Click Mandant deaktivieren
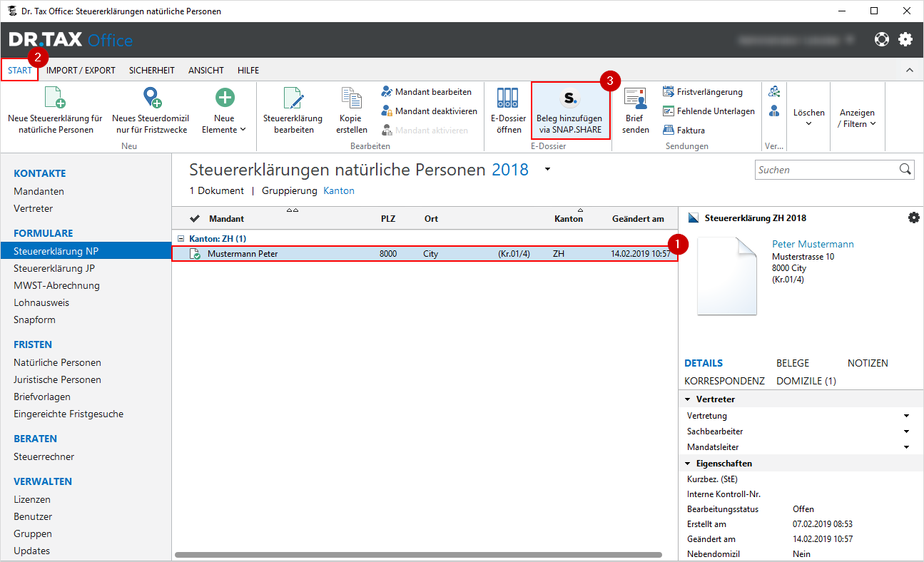 [x=429, y=111]
